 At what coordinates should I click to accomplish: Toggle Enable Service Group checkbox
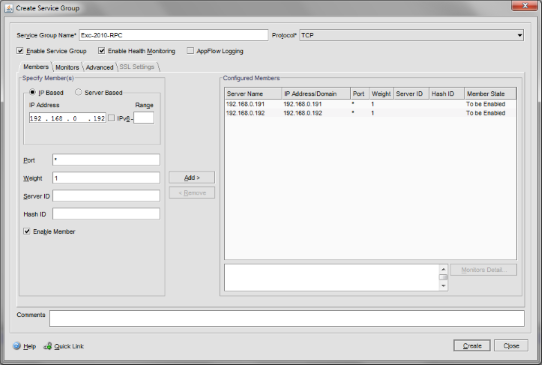click(x=20, y=51)
